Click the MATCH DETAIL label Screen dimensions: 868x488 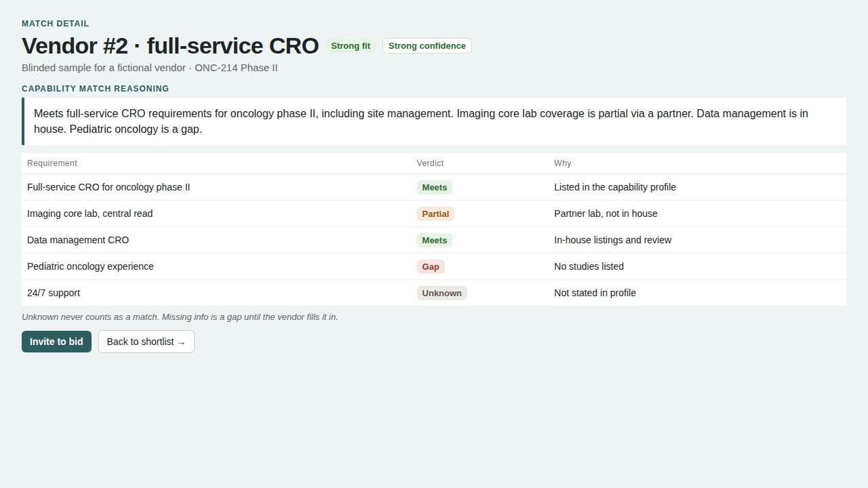pyautogui.click(x=56, y=24)
